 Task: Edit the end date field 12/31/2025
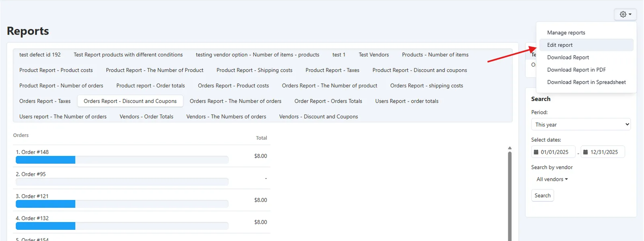click(603, 152)
